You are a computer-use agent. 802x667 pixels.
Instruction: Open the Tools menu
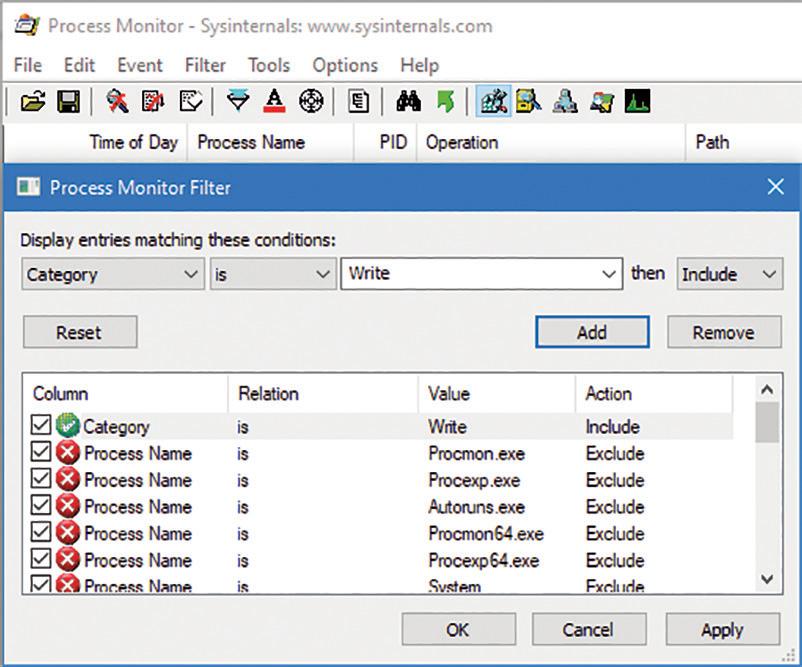pyautogui.click(x=269, y=65)
